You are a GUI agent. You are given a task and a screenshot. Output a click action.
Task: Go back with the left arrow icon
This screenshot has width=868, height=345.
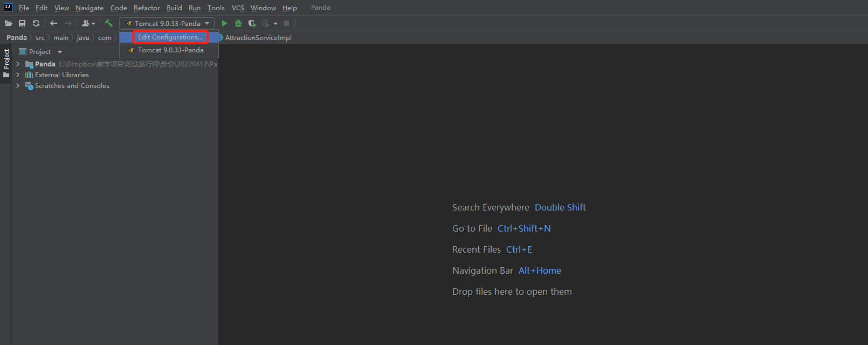[x=53, y=23]
